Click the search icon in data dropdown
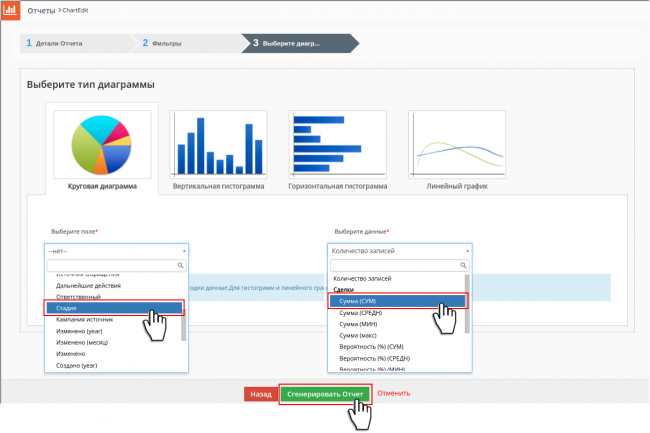 (463, 265)
